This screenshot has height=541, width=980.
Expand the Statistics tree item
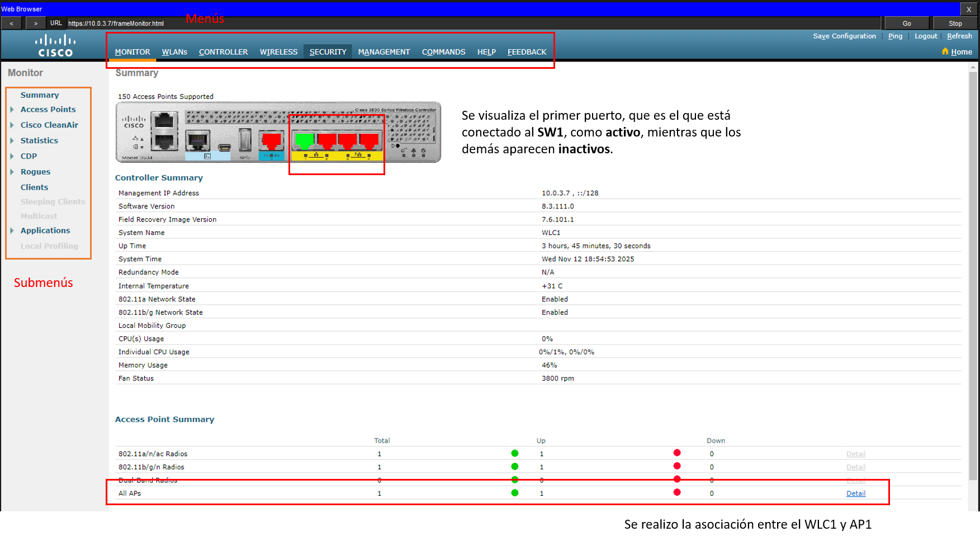pos(12,141)
